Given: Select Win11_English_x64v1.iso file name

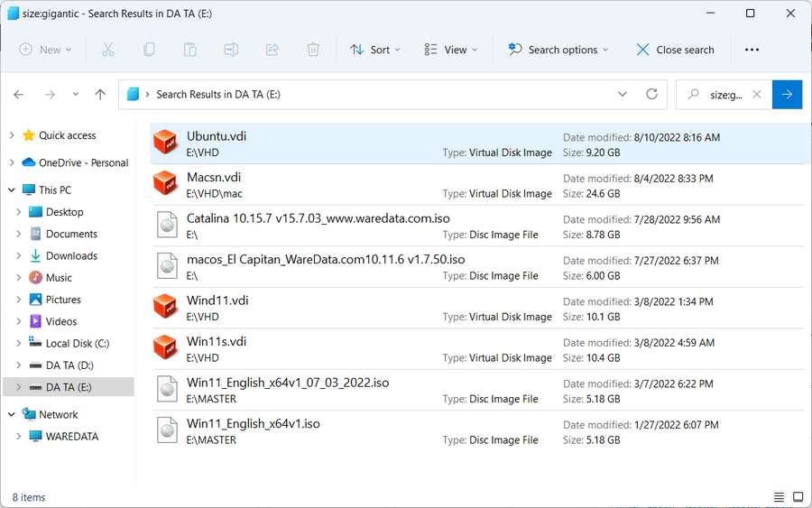Looking at the screenshot, I should click(x=254, y=423).
